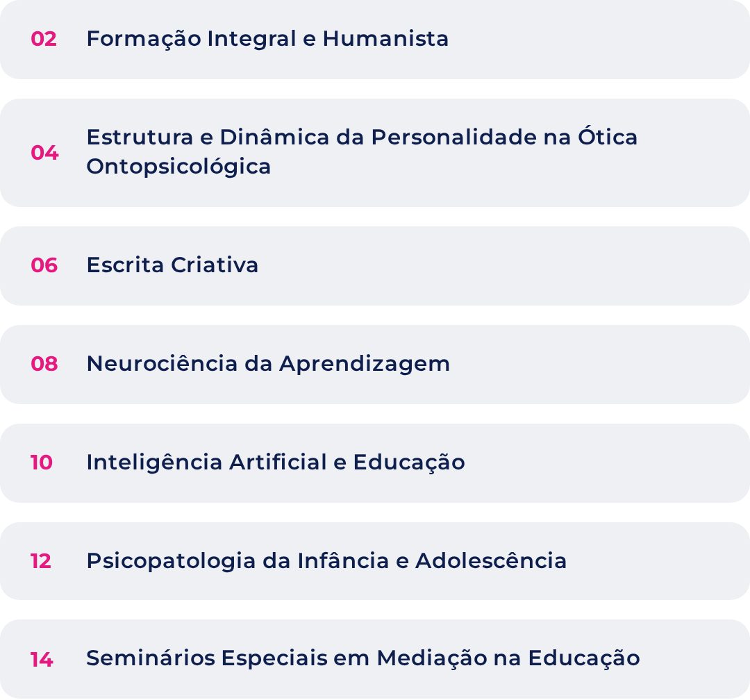Open Formação Integral e Humanista course row
The height and width of the screenshot is (700, 750).
coord(375,39)
